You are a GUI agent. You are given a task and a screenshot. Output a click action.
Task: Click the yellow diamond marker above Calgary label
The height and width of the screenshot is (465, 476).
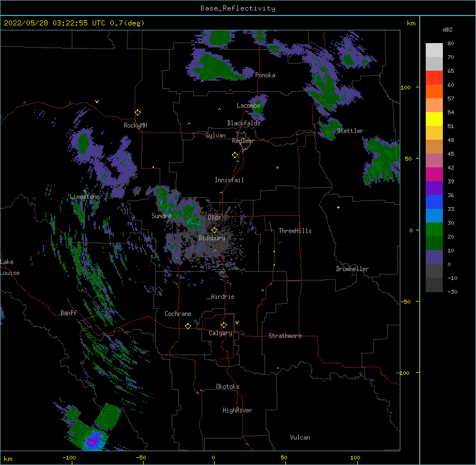224,325
